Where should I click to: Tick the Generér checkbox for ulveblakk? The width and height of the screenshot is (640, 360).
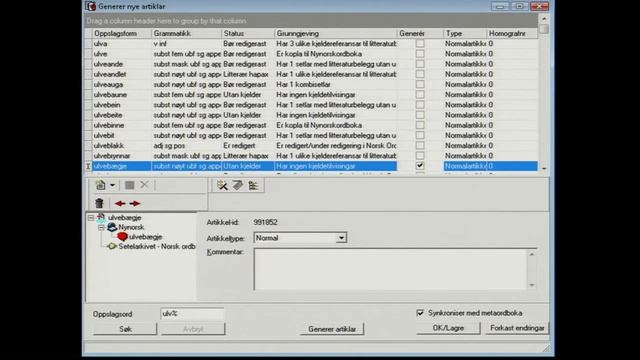pos(420,145)
